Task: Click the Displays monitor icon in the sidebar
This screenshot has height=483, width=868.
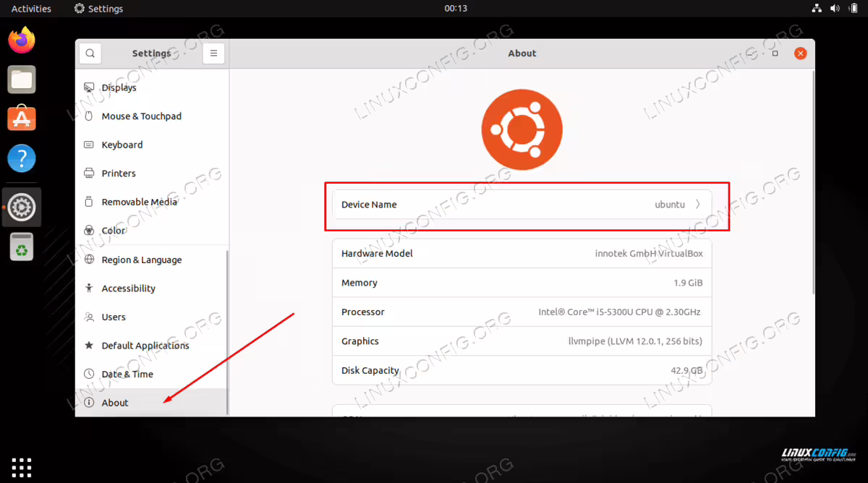Action: (89, 87)
